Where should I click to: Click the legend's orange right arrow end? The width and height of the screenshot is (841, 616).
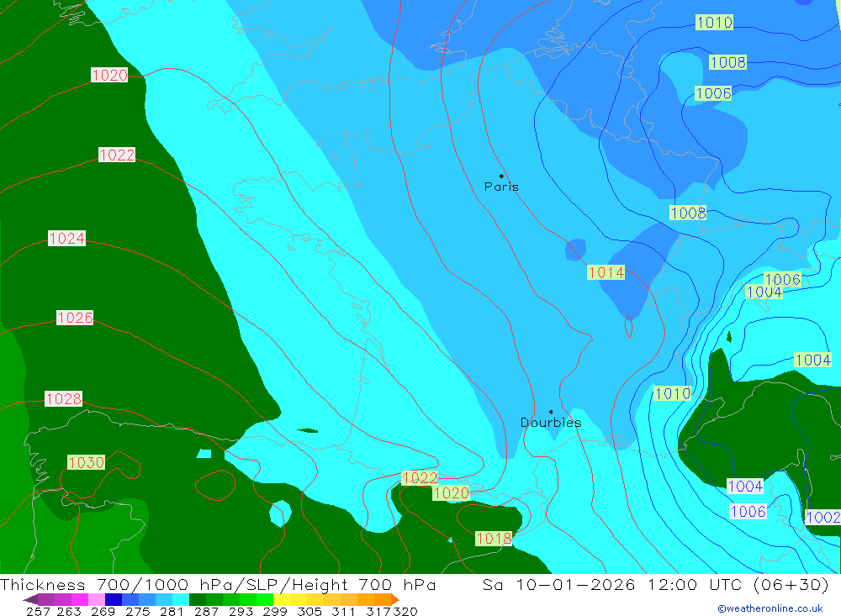coord(394,599)
